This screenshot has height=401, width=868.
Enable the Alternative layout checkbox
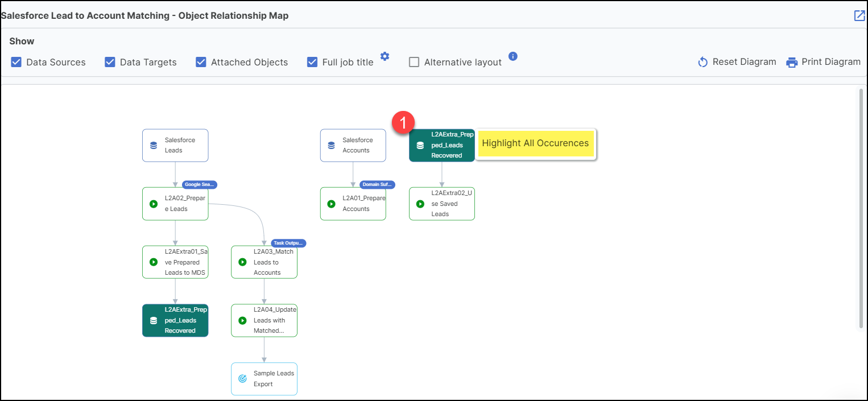415,62
